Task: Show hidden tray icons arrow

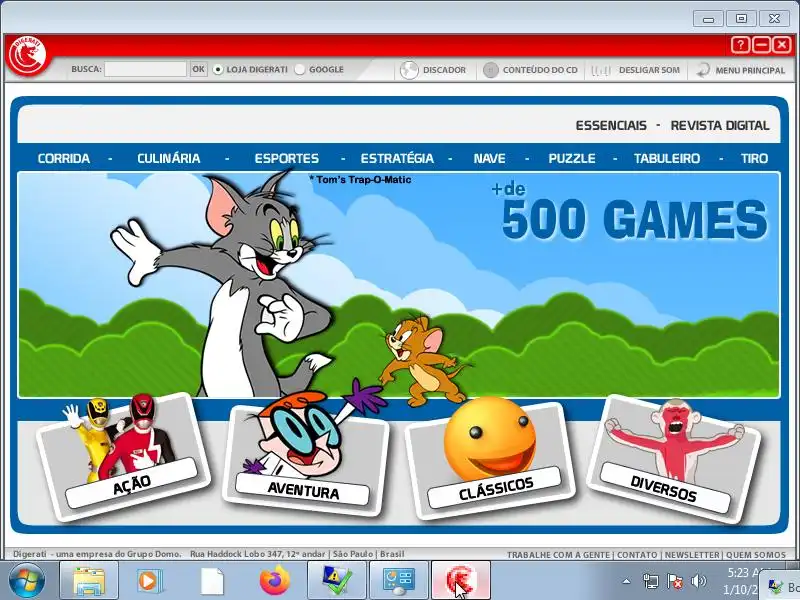Action: (627, 581)
